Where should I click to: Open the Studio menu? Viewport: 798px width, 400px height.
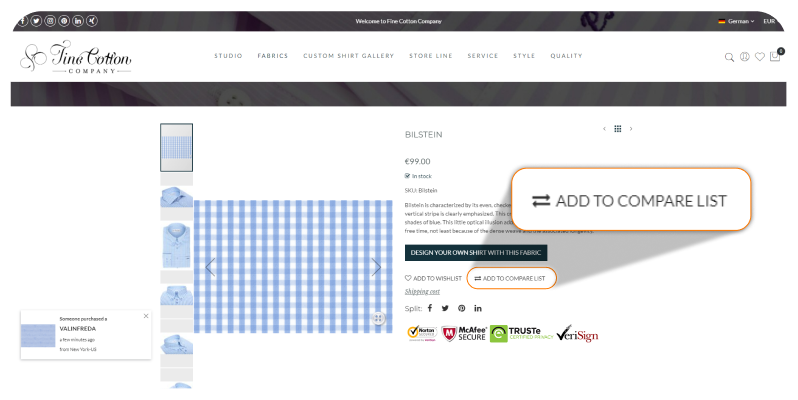229,56
